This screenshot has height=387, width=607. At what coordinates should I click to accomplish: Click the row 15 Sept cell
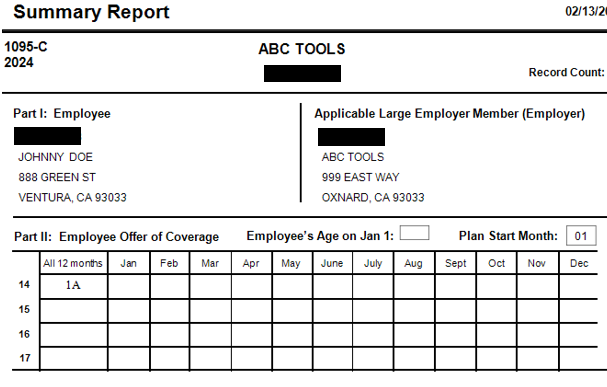click(x=456, y=311)
